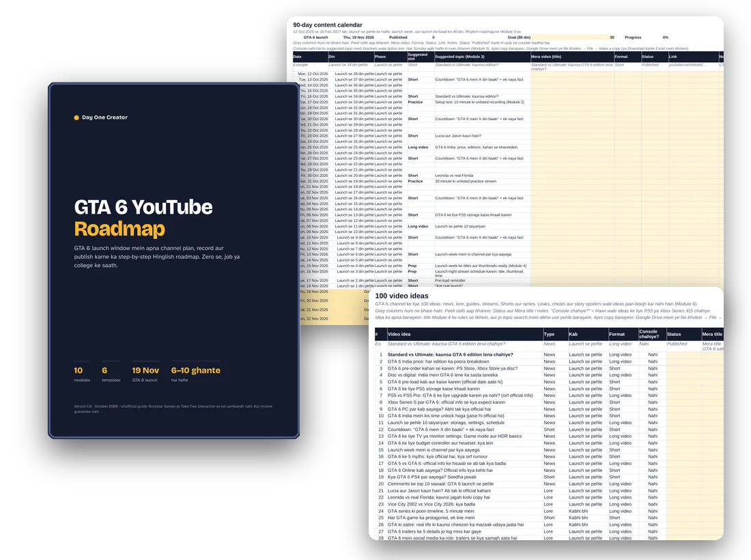The image size is (751, 560).
Task: Select the 'Thu, 19 Nov 2026' launch date cell
Action: pyautogui.click(x=358, y=38)
